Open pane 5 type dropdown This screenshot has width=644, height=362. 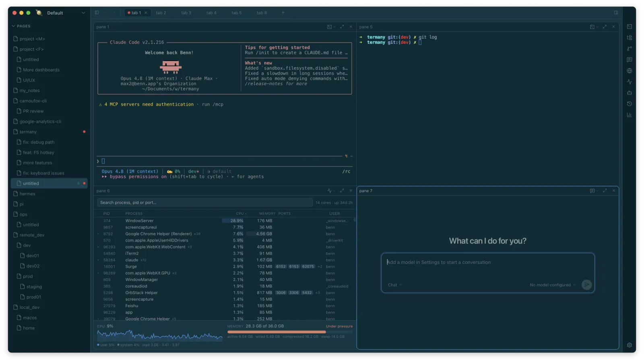(594, 27)
